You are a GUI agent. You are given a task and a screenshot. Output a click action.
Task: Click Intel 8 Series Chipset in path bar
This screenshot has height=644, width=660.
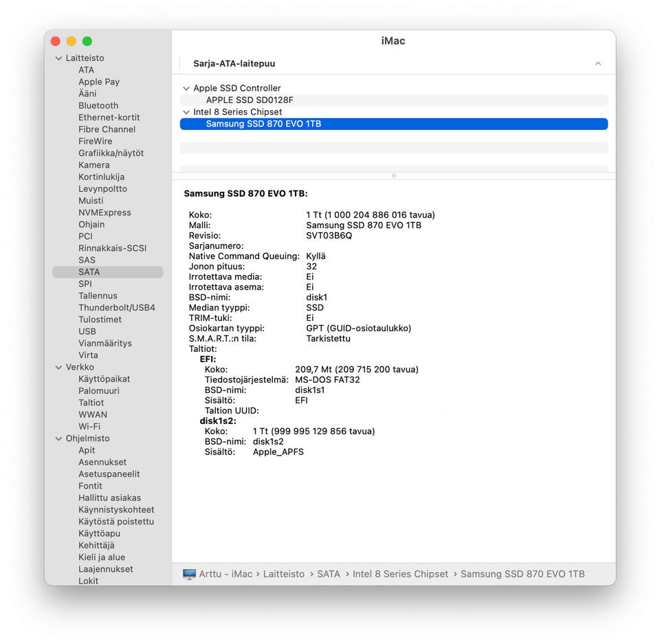click(401, 574)
